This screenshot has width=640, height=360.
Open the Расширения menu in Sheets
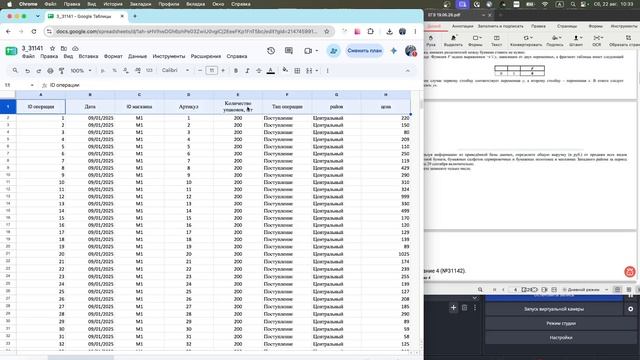pyautogui.click(x=206, y=56)
